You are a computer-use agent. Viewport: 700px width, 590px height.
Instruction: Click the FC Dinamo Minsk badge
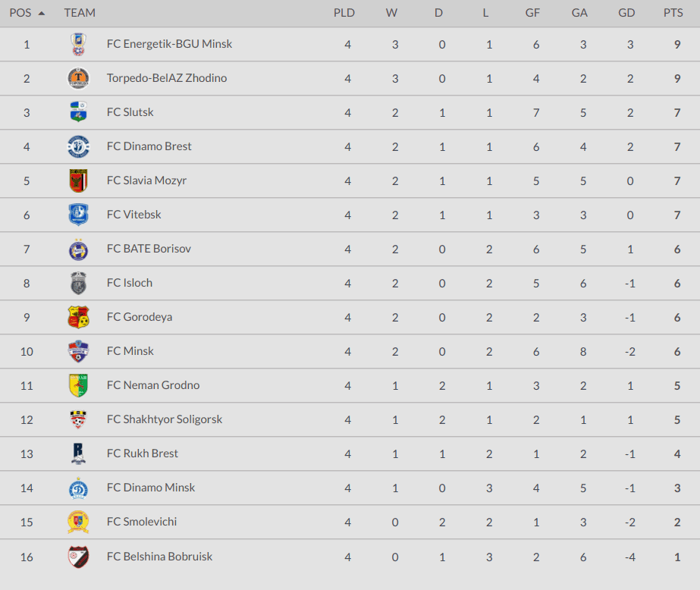(78, 488)
